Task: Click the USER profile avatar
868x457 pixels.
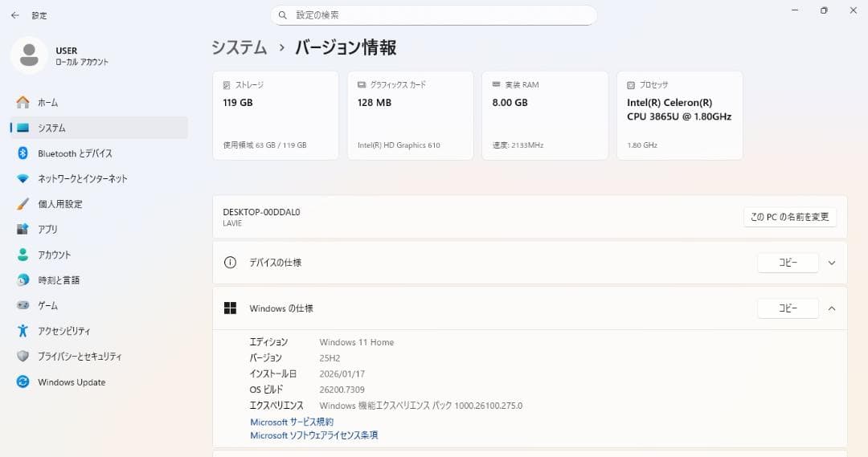Action: 29,55
